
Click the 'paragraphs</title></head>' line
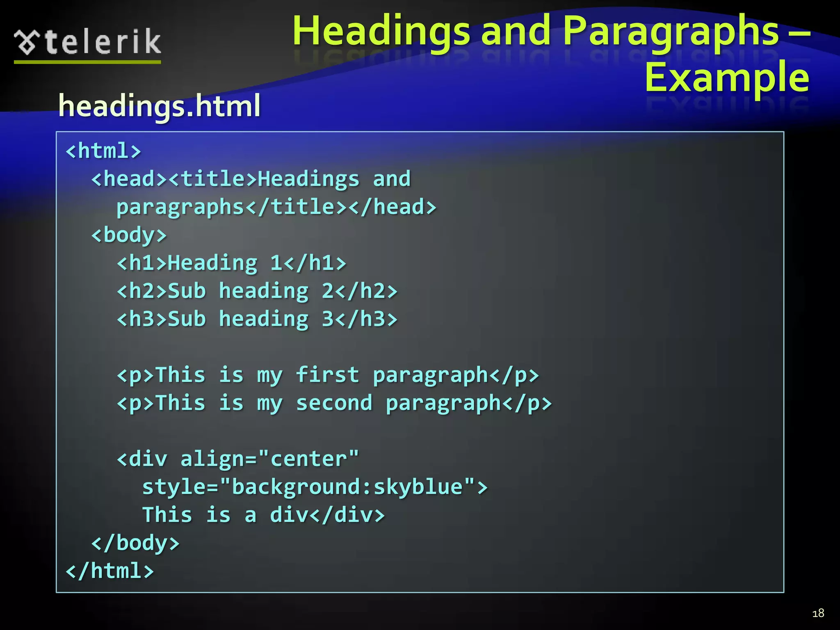click(x=276, y=207)
